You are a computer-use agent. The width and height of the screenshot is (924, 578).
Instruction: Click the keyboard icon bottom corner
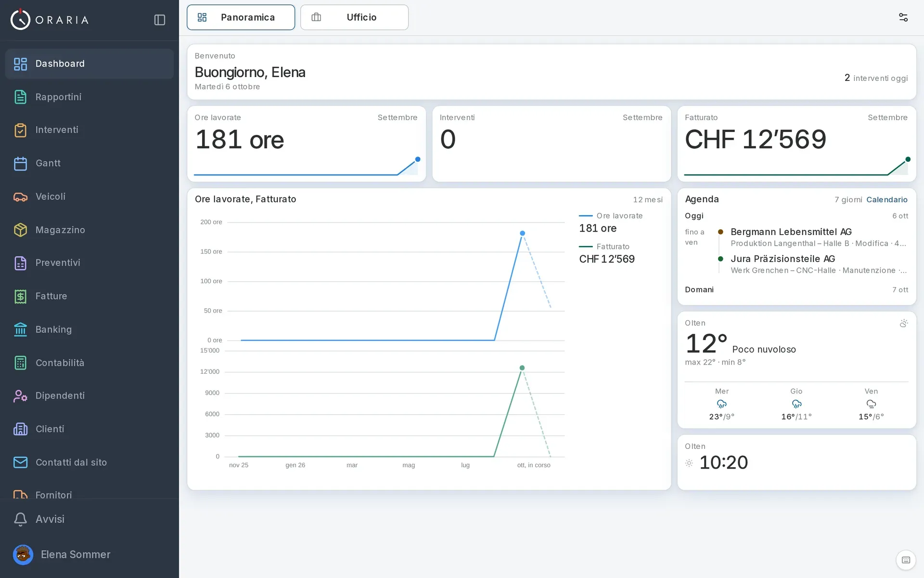906,560
